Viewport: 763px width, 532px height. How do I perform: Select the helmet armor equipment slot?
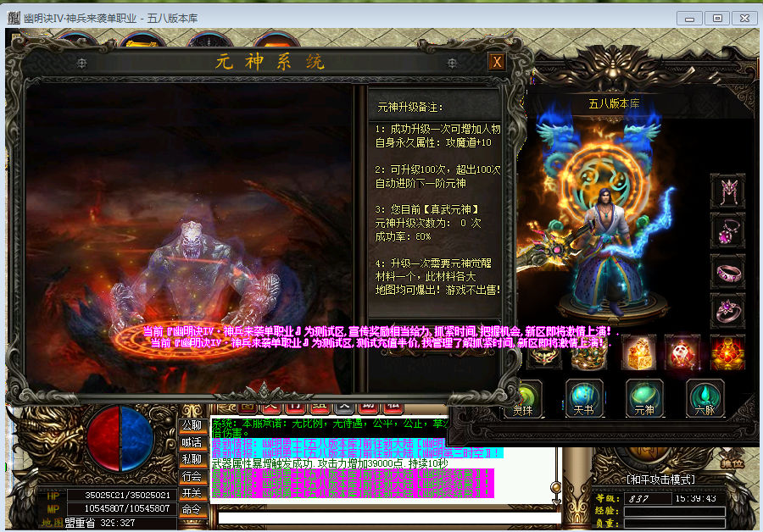(727, 191)
